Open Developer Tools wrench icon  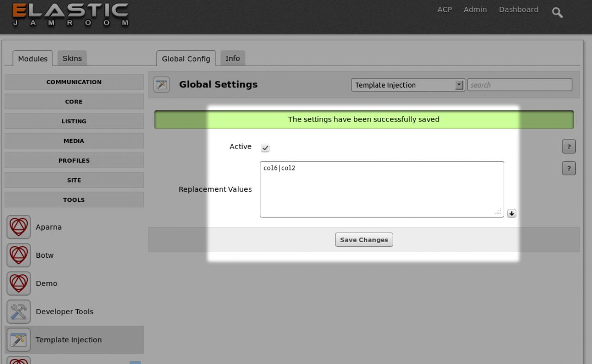click(x=18, y=312)
